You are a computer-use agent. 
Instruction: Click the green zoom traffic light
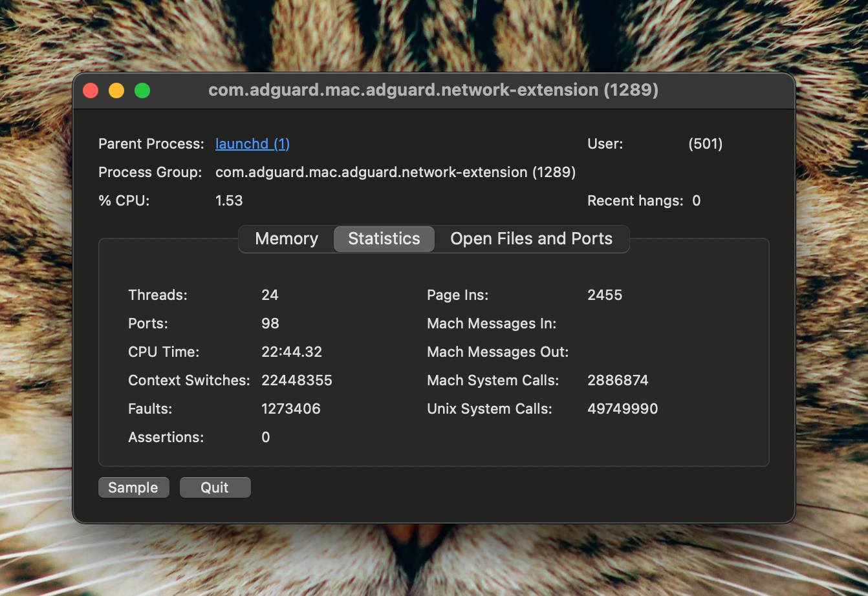coord(142,90)
